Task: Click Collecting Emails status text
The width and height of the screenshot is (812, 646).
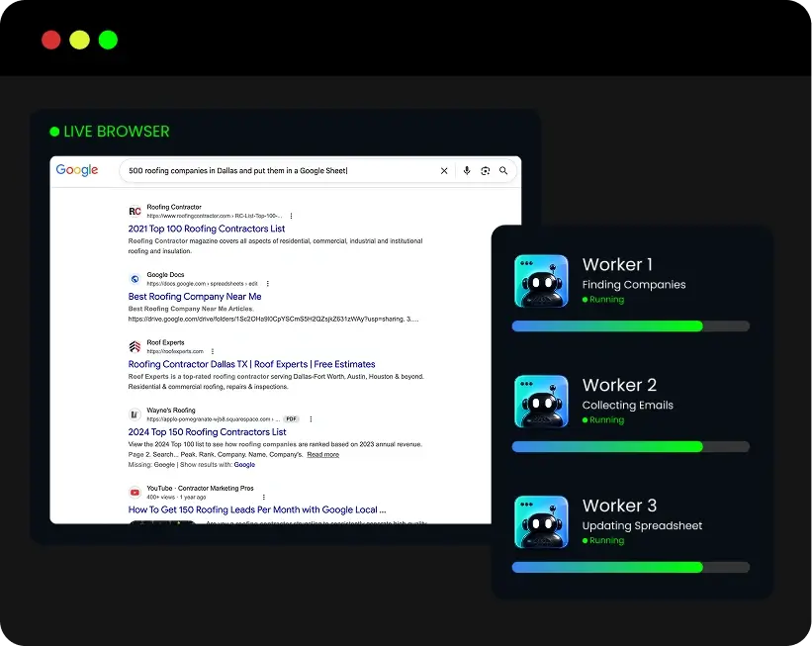Action: [628, 405]
